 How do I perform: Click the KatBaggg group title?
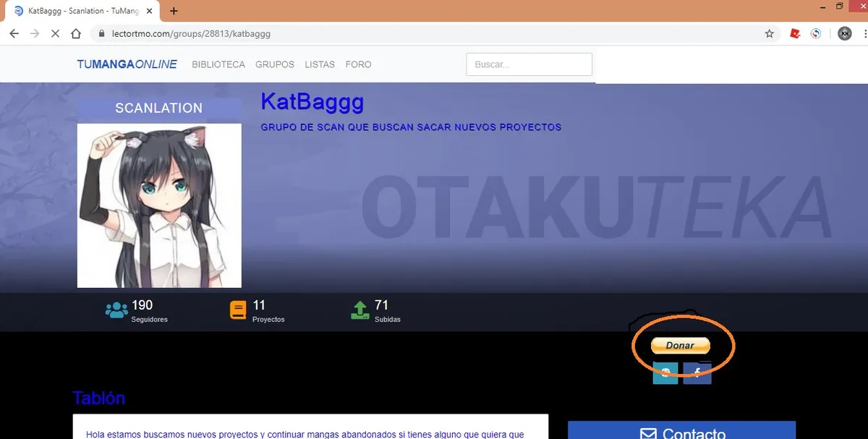312,101
